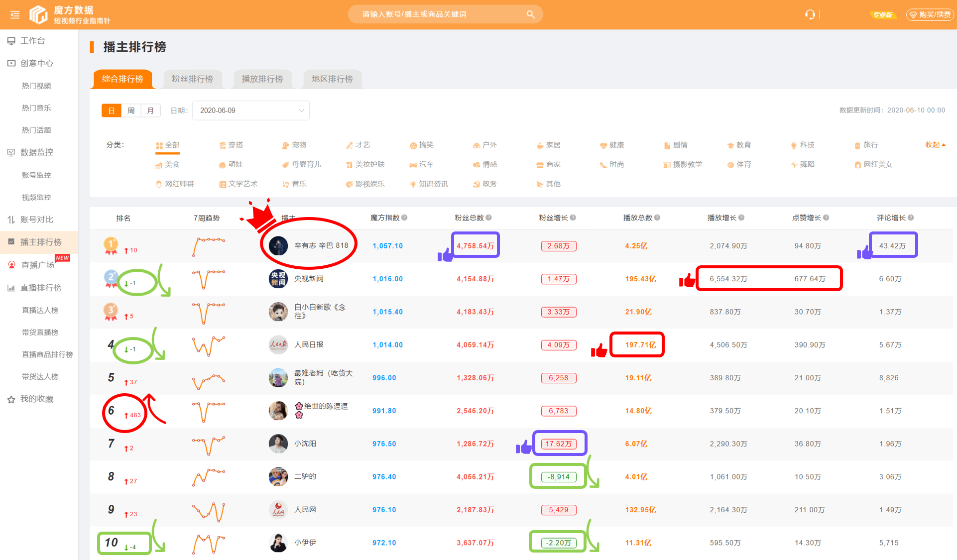Click the 专业版 badge
Screen dimensions: 957x560
click(882, 14)
